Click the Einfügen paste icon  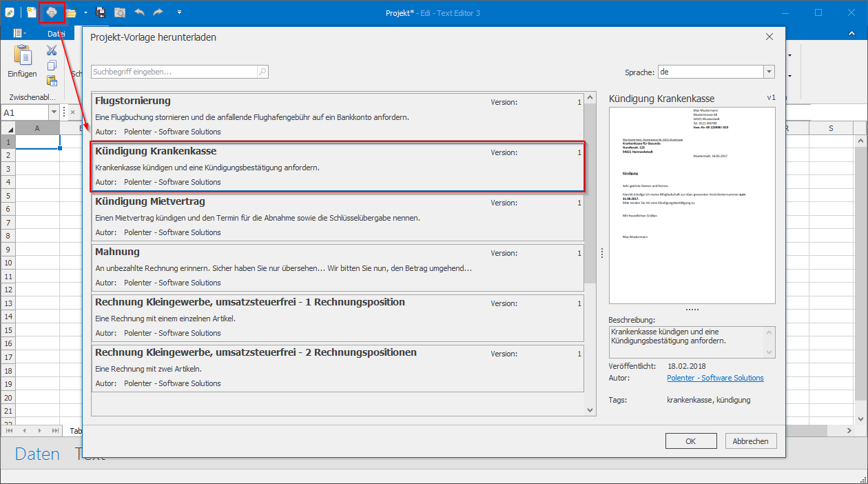pyautogui.click(x=23, y=57)
